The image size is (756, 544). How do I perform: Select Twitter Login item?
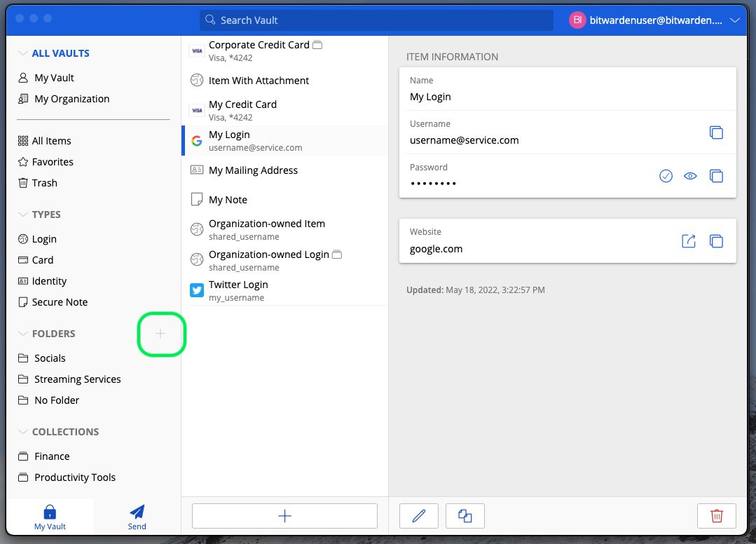click(285, 290)
